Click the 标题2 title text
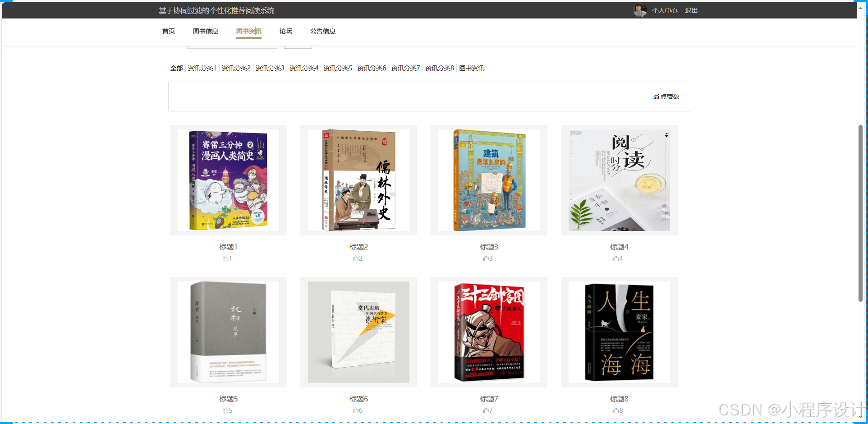Screen dimensions: 868x424 [x=358, y=247]
